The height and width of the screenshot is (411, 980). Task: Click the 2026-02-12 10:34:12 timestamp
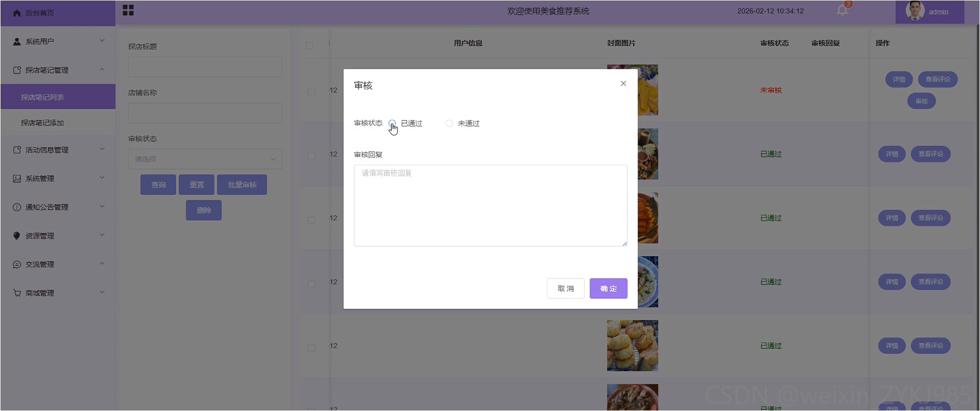[x=771, y=11]
